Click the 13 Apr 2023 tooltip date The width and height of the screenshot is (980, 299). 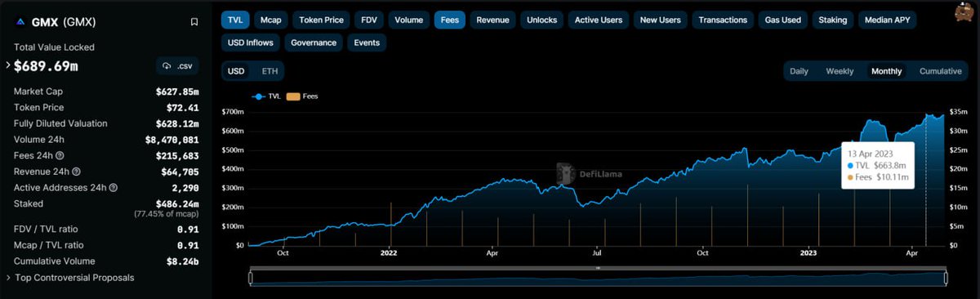(x=870, y=154)
